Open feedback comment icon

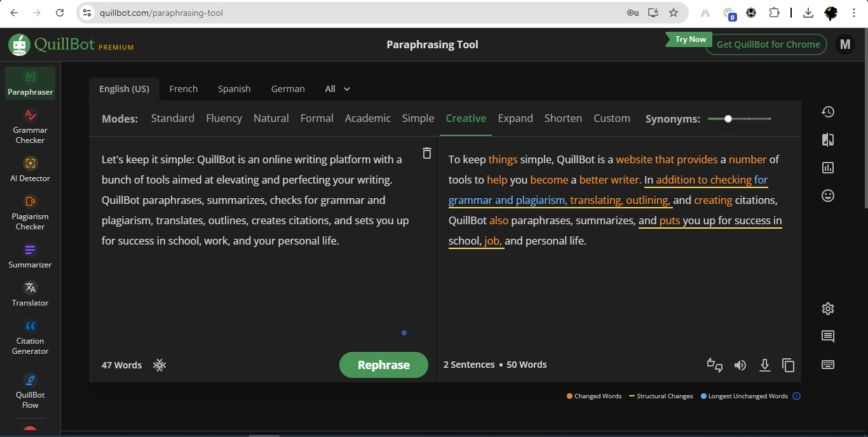coord(827,337)
